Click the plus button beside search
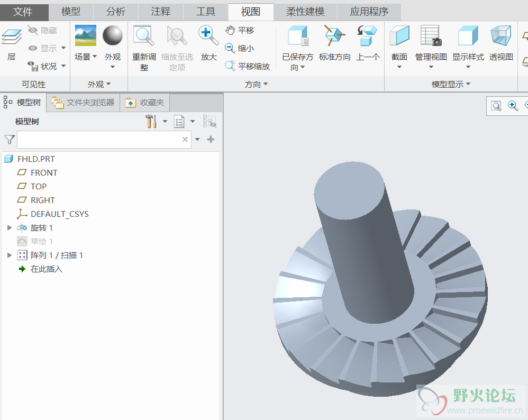The width and height of the screenshot is (528, 420). click(211, 140)
